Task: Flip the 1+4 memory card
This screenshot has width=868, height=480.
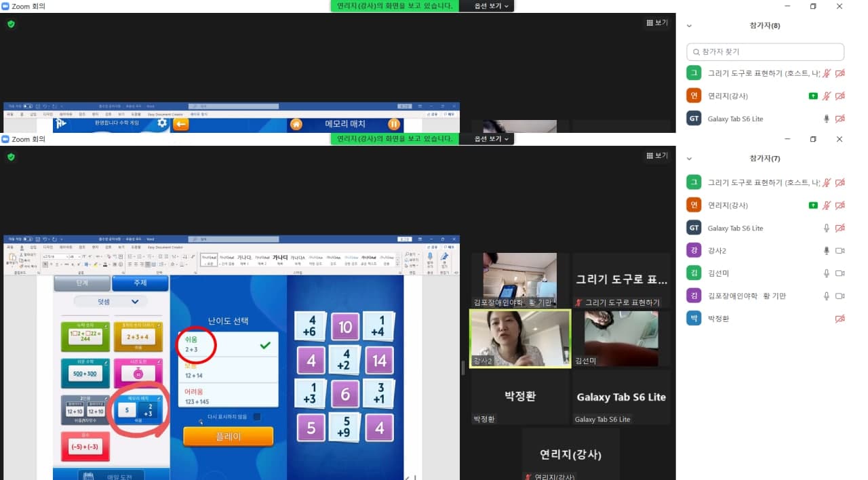Action: point(378,325)
